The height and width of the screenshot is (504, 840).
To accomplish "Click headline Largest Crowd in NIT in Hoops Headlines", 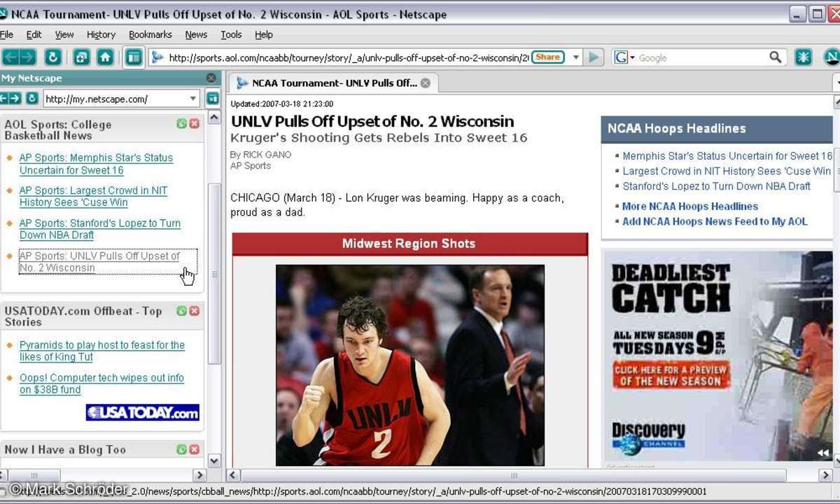I will [x=727, y=171].
